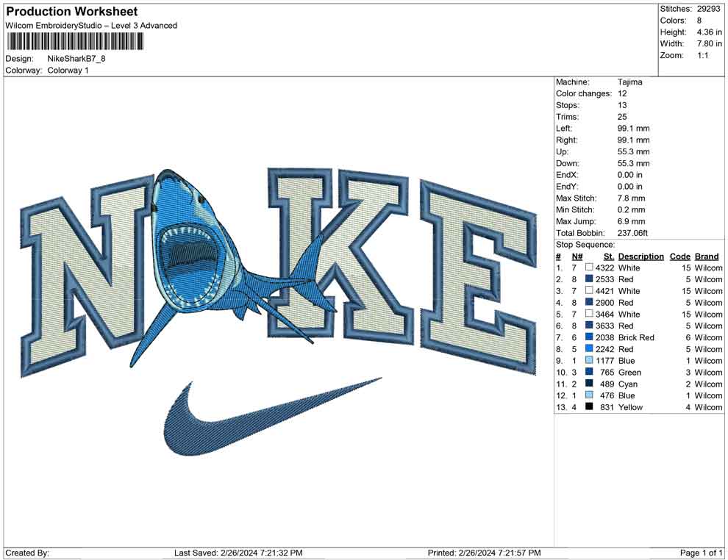
Task: Select the Last Saved timestamp in footer
Action: coord(238,553)
